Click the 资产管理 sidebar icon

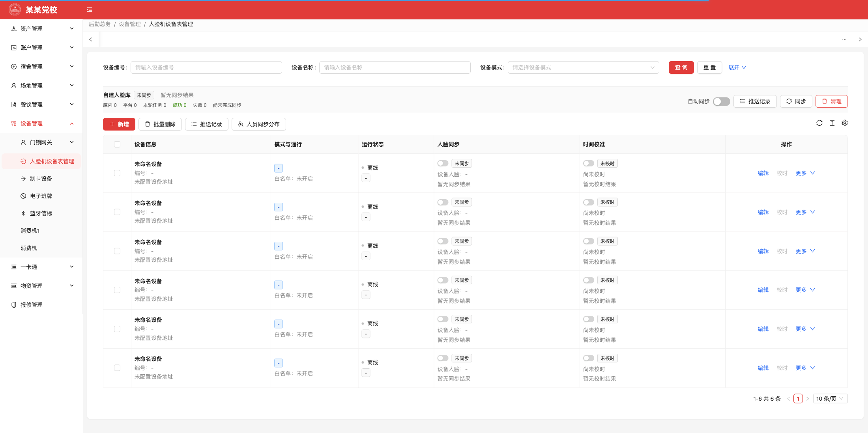click(x=14, y=29)
